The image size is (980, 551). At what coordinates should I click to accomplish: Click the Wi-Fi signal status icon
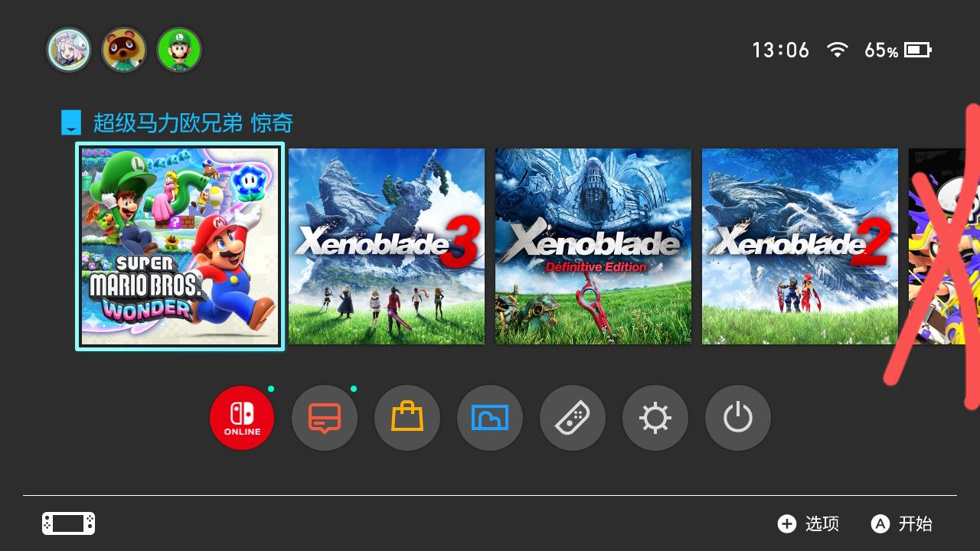tap(838, 51)
